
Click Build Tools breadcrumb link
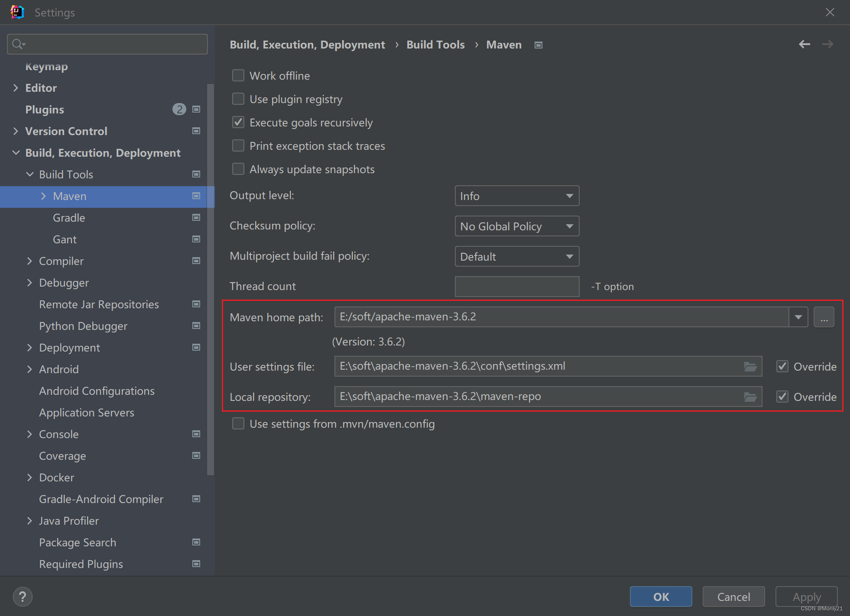click(x=435, y=45)
